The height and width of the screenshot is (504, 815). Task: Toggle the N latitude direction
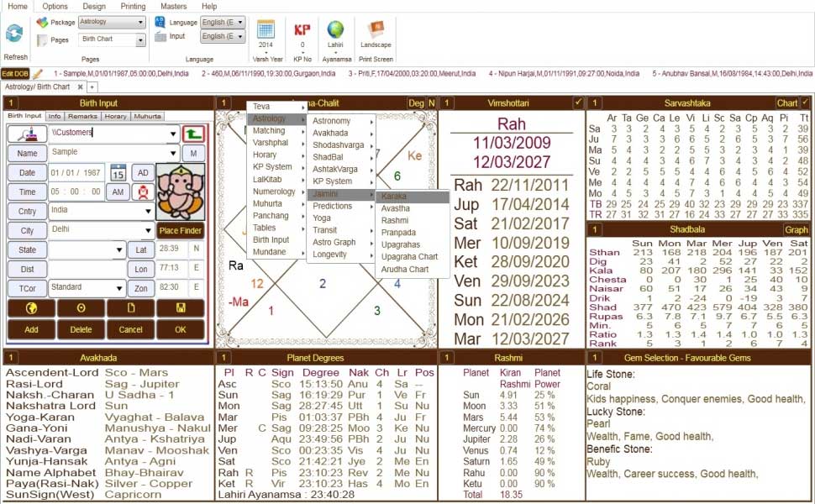pyautogui.click(x=197, y=249)
